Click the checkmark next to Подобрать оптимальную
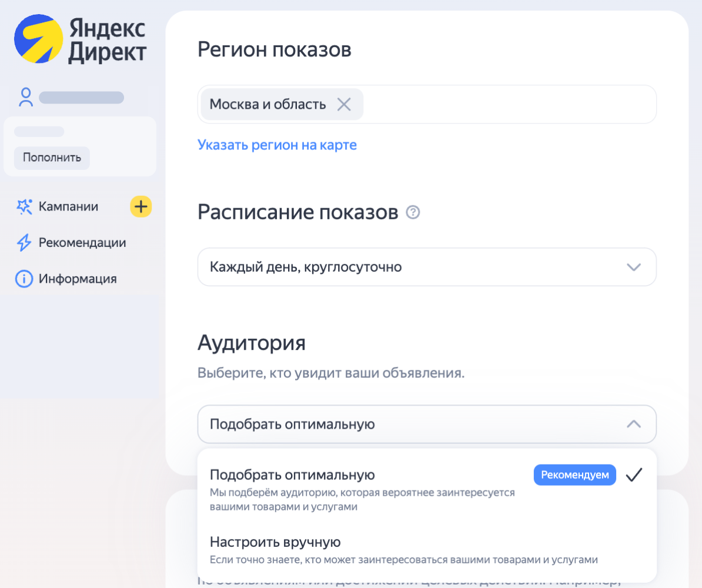Viewport: 702px width, 588px height. 634,475
